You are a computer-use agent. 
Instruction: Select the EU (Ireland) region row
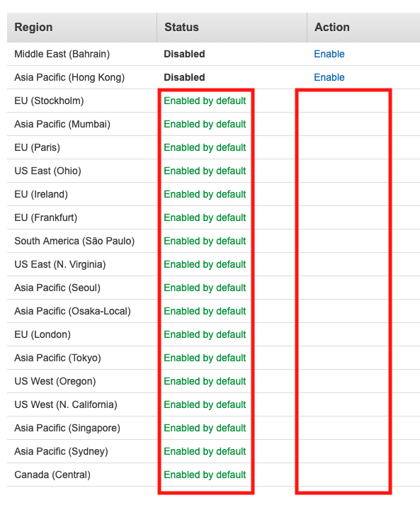pyautogui.click(x=213, y=194)
